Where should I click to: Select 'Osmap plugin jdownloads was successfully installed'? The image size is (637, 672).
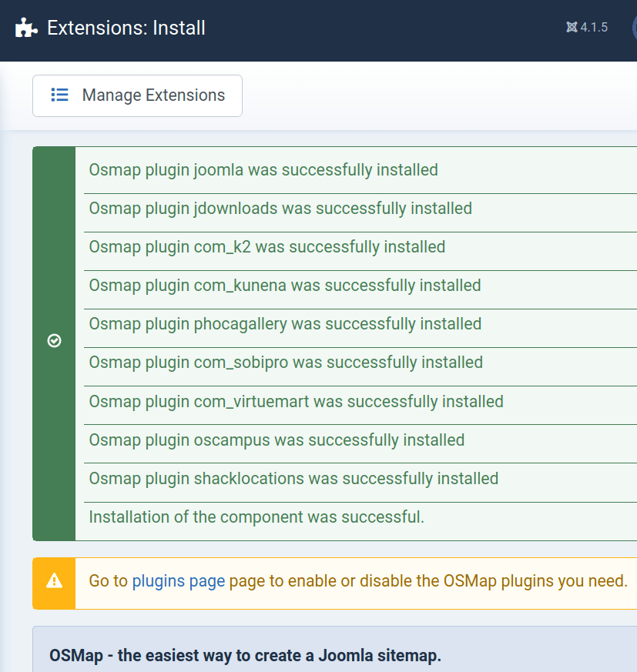(x=280, y=209)
